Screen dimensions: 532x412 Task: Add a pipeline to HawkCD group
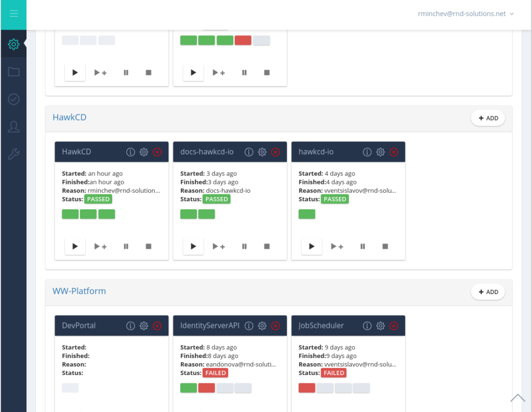[488, 118]
